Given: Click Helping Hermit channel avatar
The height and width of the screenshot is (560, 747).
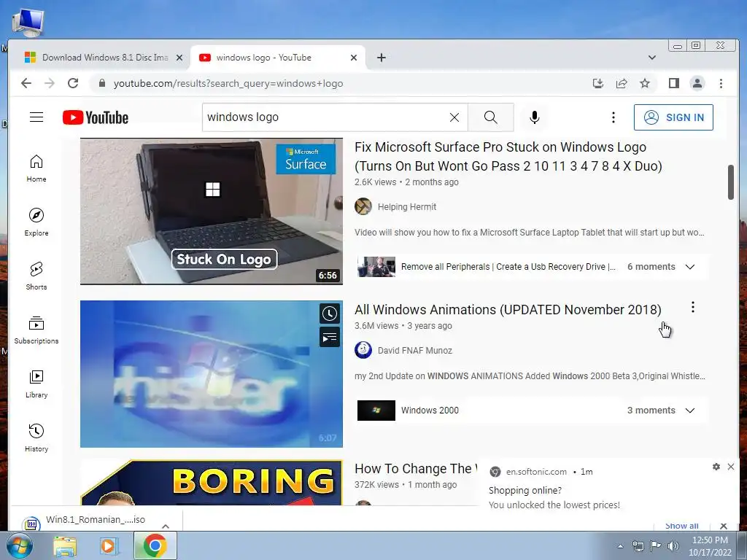Looking at the screenshot, I should [363, 206].
